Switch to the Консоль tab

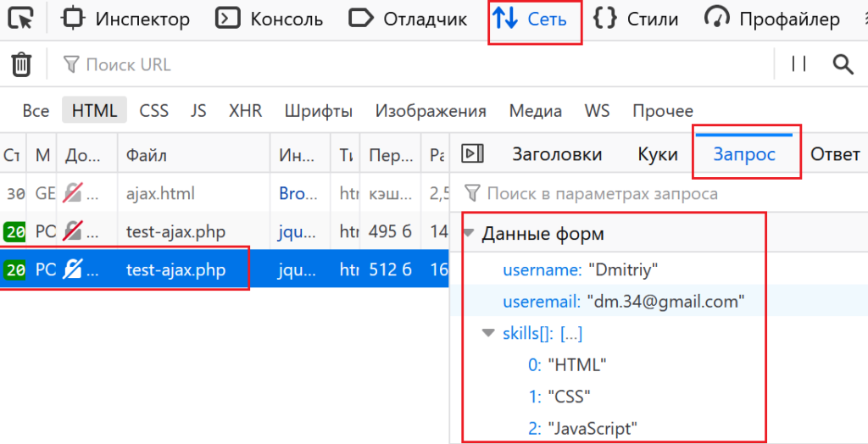point(271,19)
